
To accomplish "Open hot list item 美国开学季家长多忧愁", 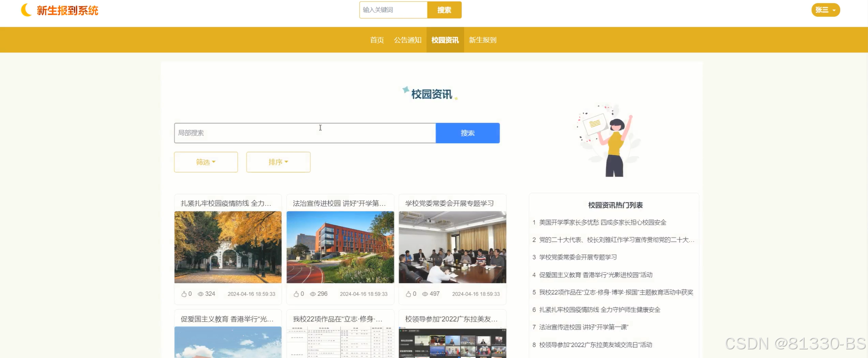I will (602, 222).
